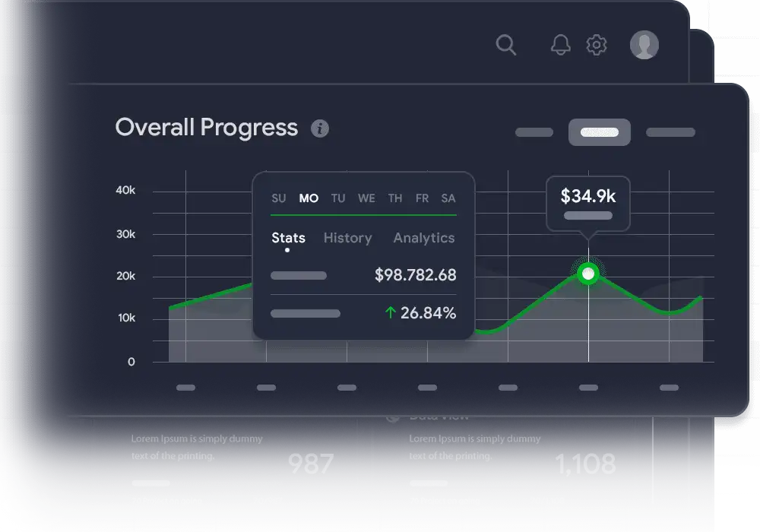The width and height of the screenshot is (760, 532).
Task: Open the notifications bell
Action: click(x=560, y=45)
